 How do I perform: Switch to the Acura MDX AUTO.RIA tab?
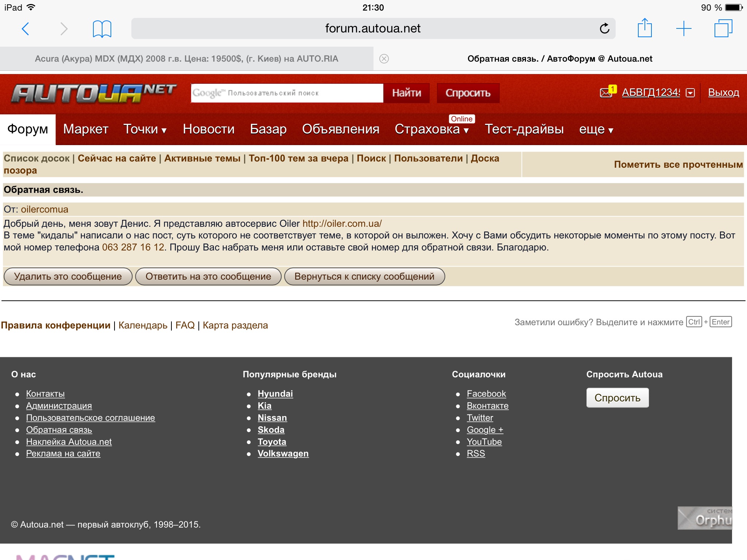[186, 59]
